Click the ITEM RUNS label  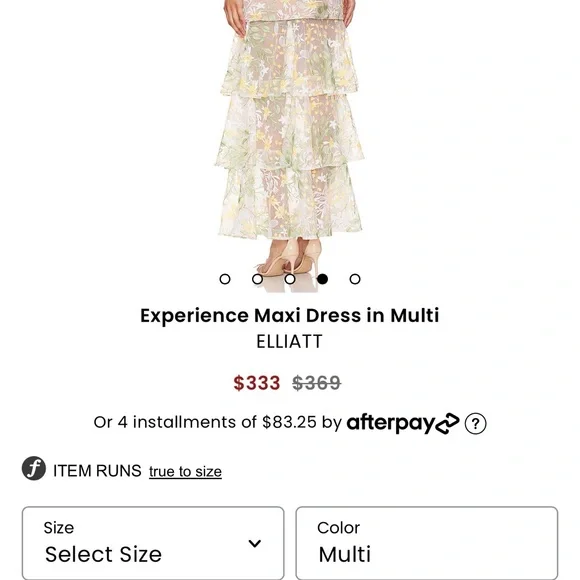97,471
